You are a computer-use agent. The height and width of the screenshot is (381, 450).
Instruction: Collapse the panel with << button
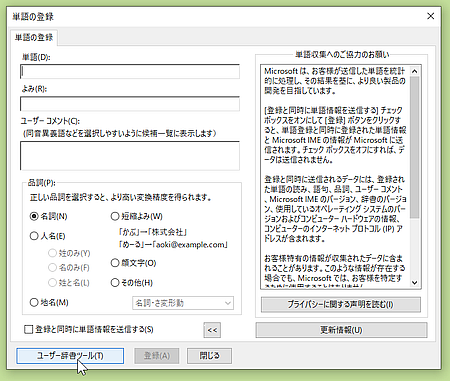[212, 330]
